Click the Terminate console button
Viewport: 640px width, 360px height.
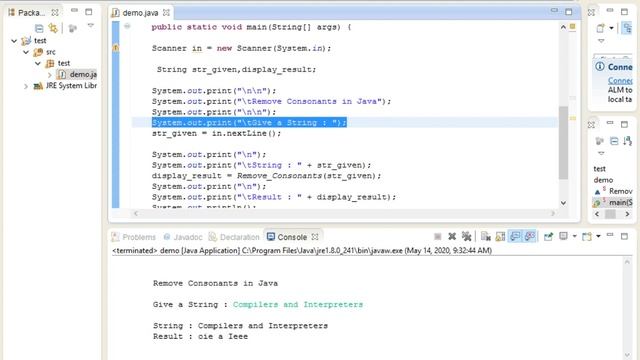(x=438, y=236)
